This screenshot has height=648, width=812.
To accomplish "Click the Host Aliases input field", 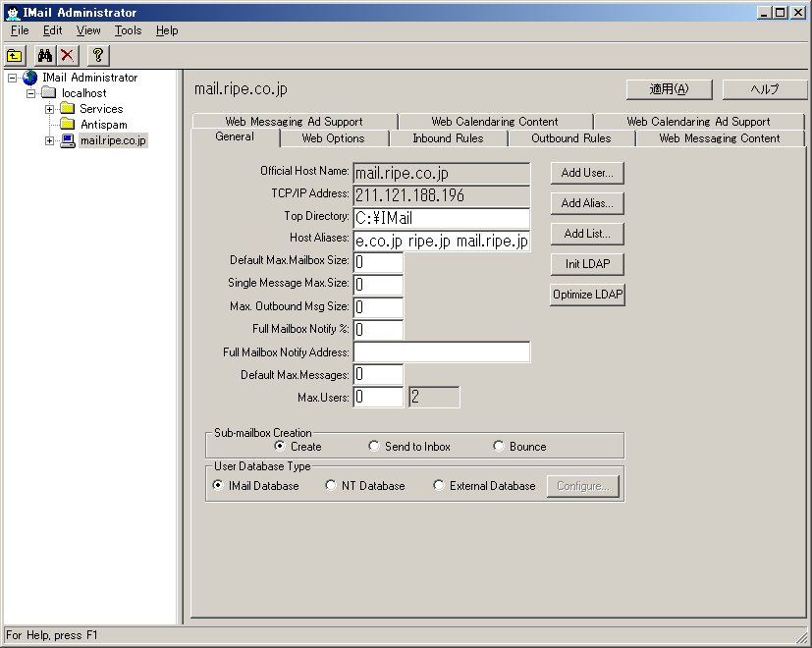I will 442,241.
